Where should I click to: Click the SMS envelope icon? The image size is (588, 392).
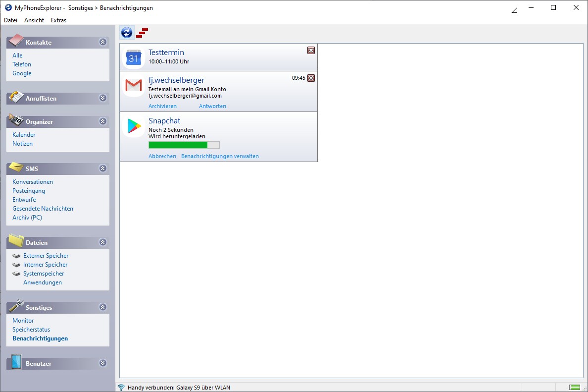point(16,167)
